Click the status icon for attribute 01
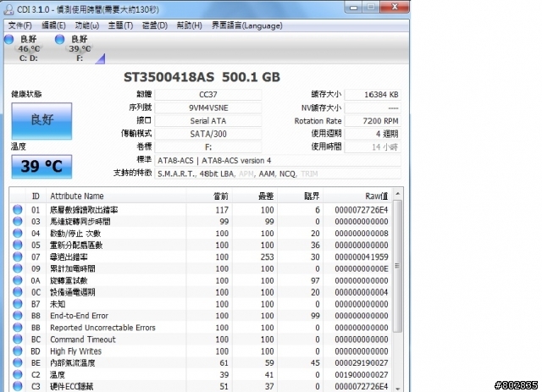Viewport: 542px width, 392px height. [18, 209]
